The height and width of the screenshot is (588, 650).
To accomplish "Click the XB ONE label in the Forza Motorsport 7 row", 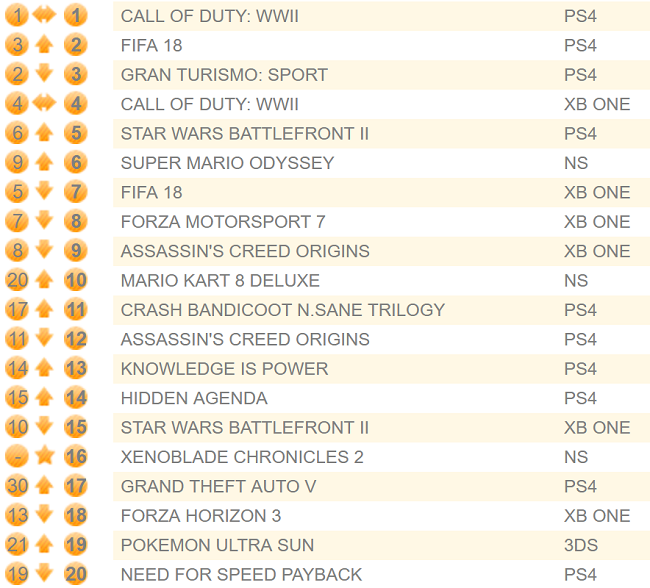I will click(x=597, y=222).
